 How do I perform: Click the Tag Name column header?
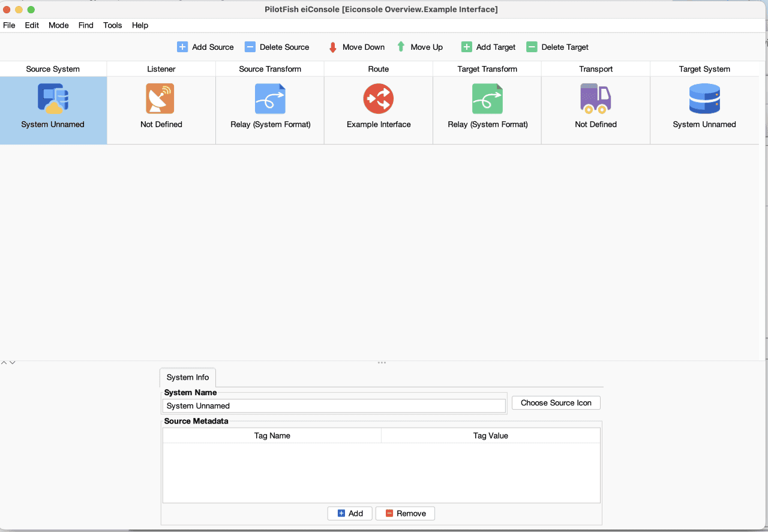pos(272,435)
